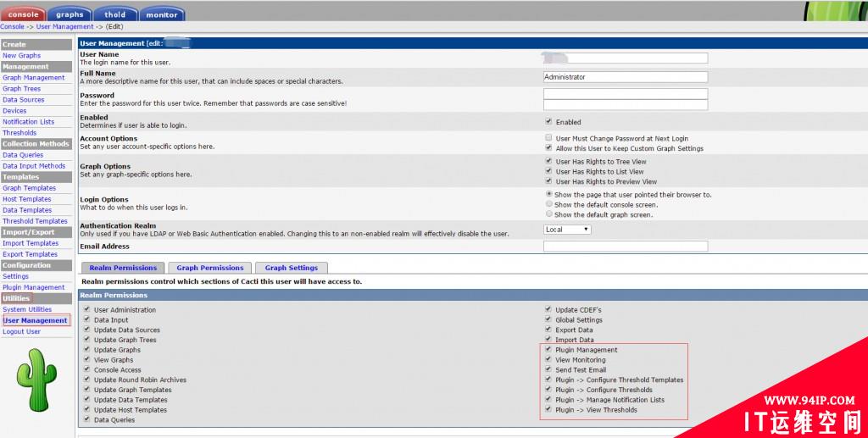Open Settings under Configuration sidebar
Screen dimensions: 868x438
(x=15, y=276)
